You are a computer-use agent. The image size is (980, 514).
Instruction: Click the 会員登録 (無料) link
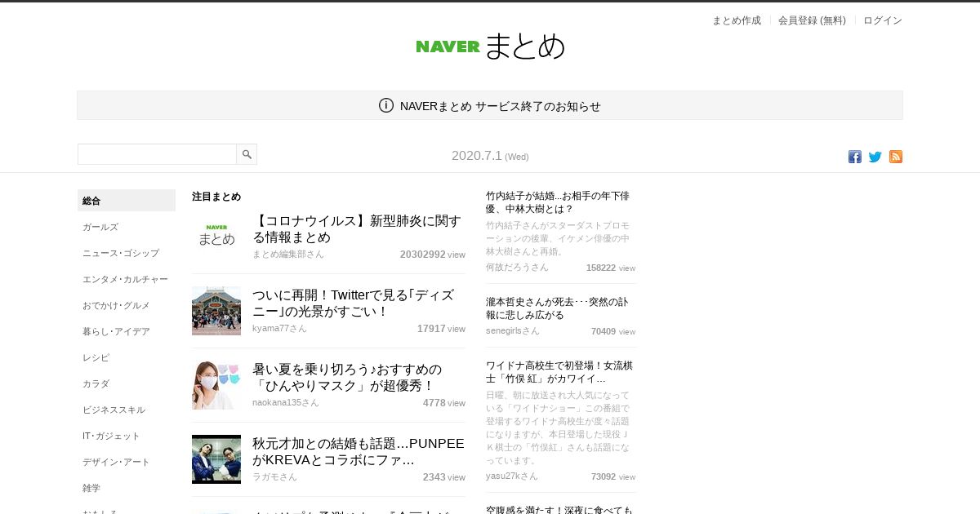click(812, 20)
